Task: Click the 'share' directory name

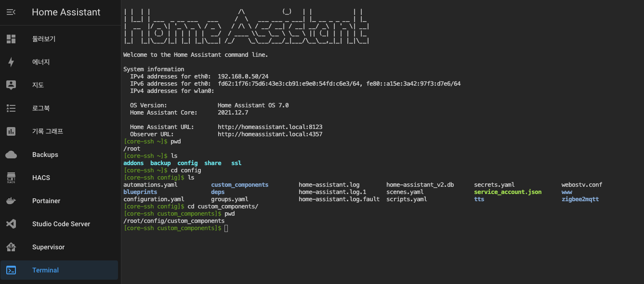Action: 213,163
